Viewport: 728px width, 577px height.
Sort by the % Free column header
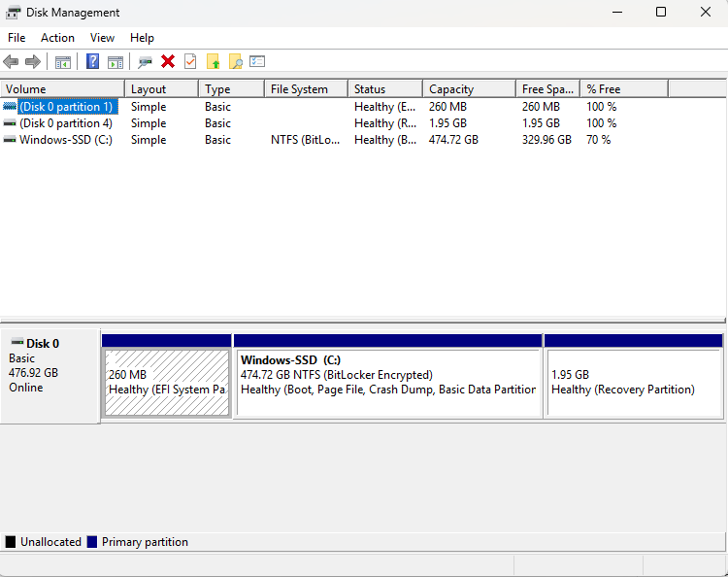click(x=624, y=88)
